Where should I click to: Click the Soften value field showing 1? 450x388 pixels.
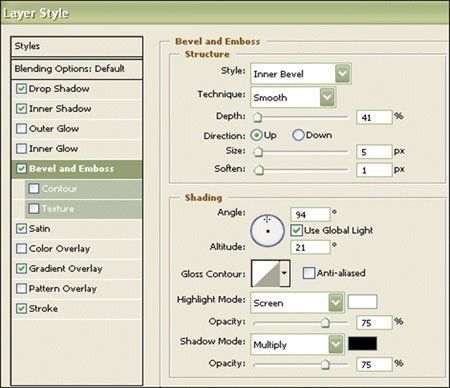[374, 170]
